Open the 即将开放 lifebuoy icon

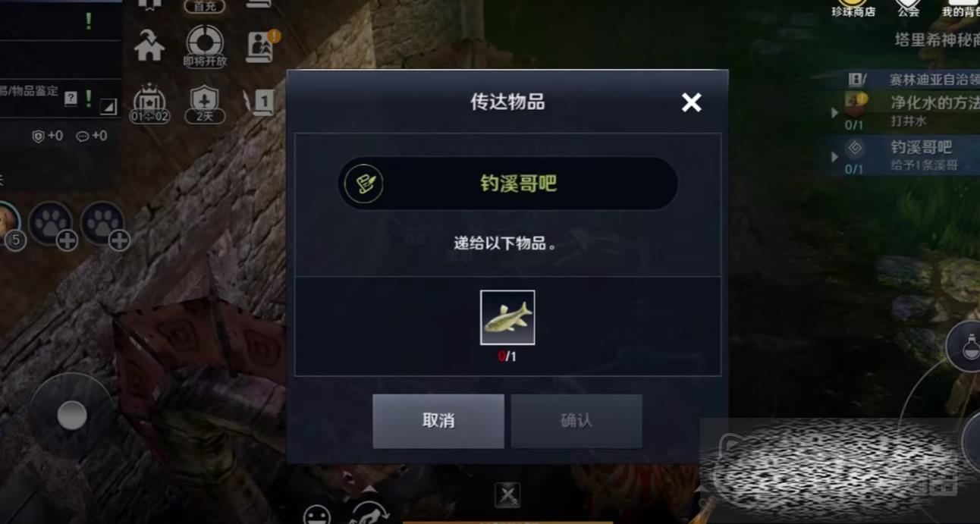(205, 45)
